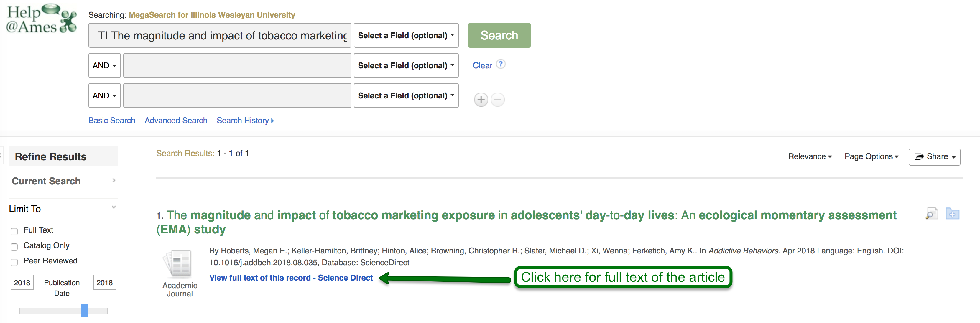Add a search row with plus icon

tap(481, 100)
